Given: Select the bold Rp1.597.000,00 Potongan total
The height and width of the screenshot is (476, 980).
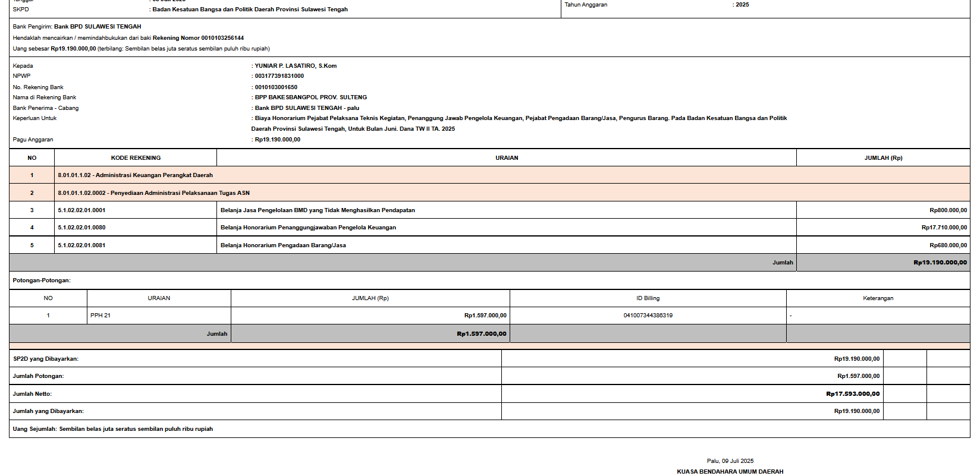Looking at the screenshot, I should 482,334.
